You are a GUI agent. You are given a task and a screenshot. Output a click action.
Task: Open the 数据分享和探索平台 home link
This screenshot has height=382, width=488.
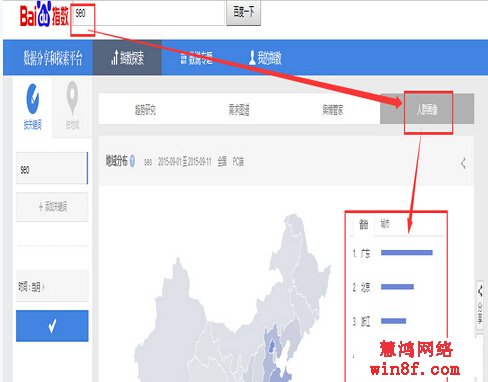tap(53, 58)
